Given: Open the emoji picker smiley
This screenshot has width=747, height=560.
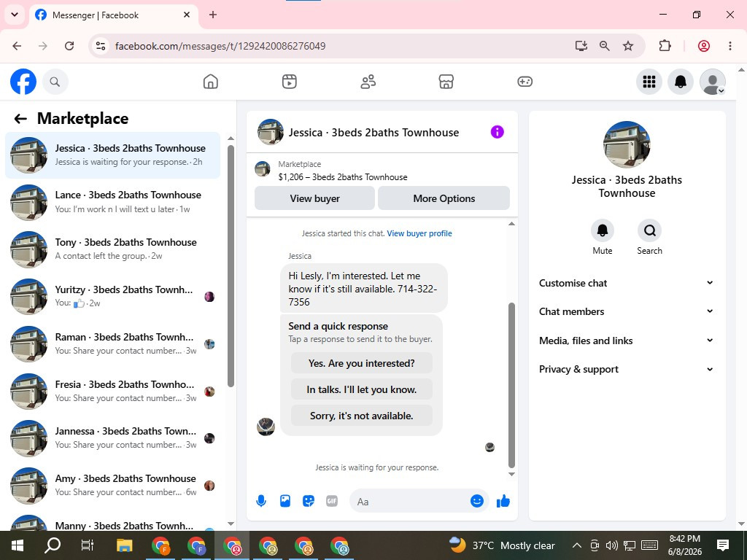Looking at the screenshot, I should pos(477,501).
